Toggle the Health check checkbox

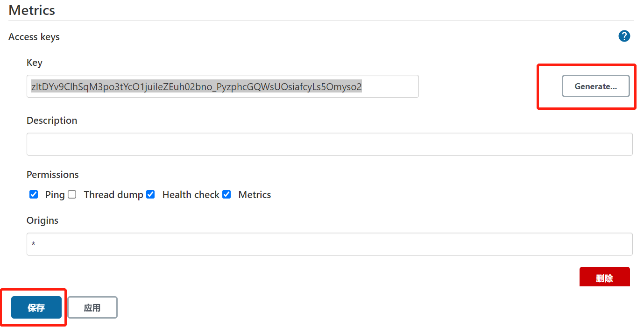click(x=150, y=194)
